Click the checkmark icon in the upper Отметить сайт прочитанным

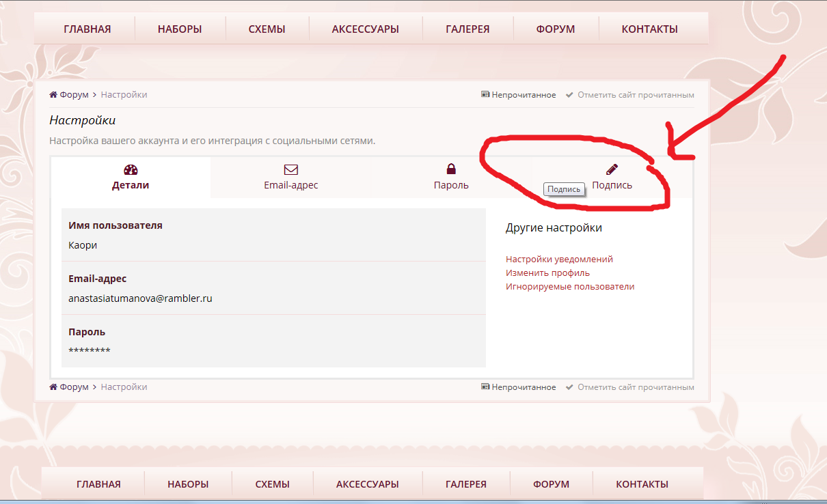point(569,95)
